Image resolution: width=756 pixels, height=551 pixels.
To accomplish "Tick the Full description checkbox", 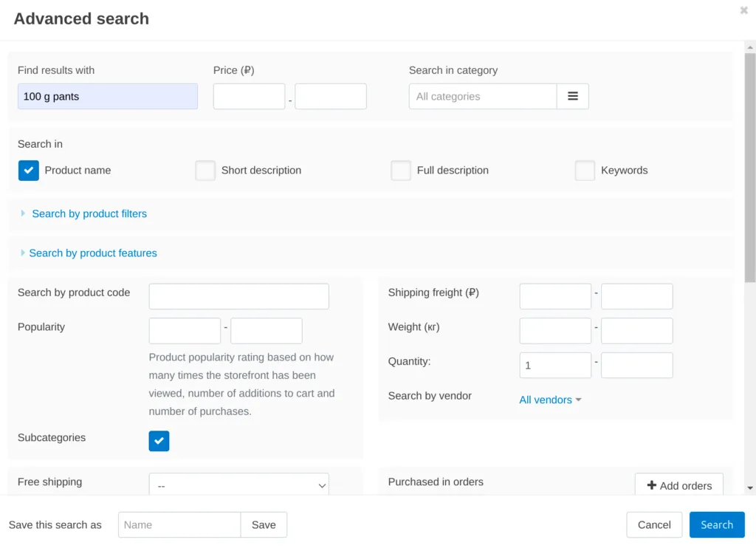I will pyautogui.click(x=401, y=171).
